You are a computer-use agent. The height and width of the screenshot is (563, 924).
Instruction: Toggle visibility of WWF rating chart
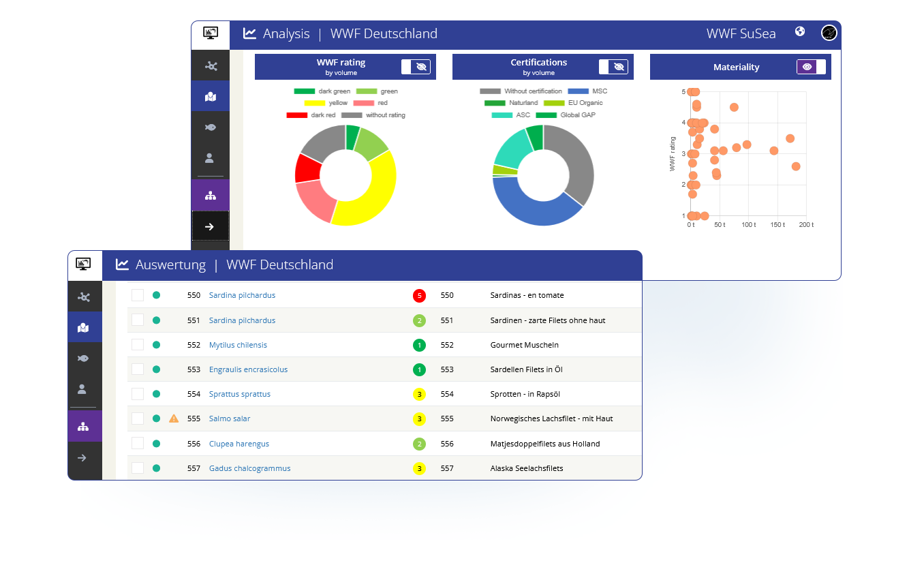click(416, 67)
